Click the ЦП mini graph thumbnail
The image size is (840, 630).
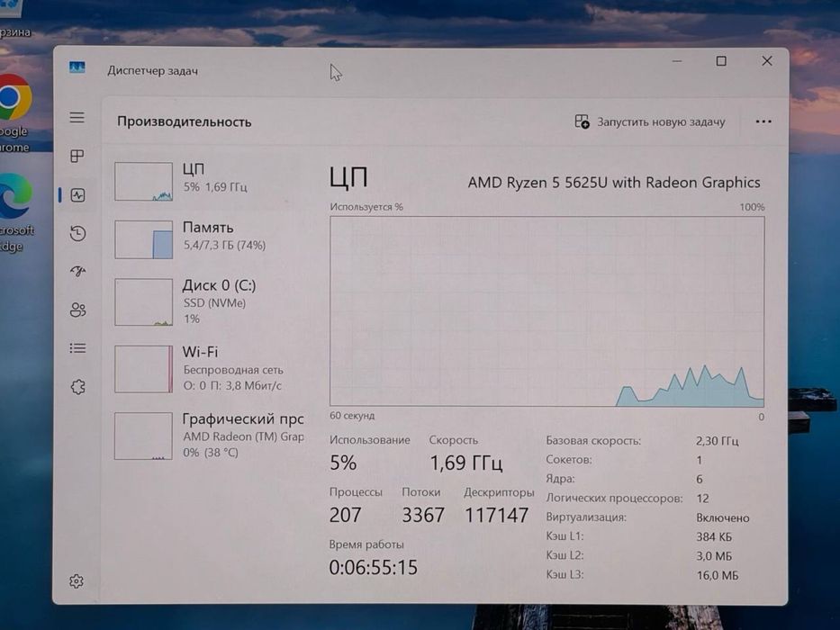[143, 182]
